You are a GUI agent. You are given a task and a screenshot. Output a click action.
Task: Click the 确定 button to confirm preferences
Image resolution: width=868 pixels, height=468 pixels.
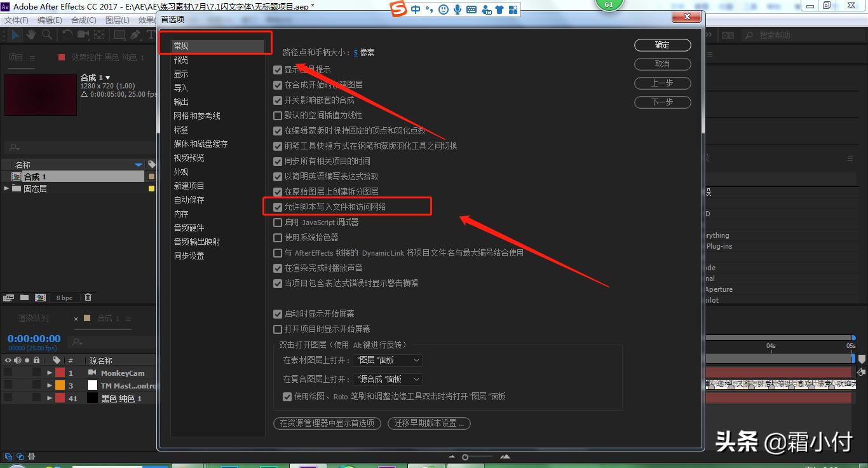[662, 45]
